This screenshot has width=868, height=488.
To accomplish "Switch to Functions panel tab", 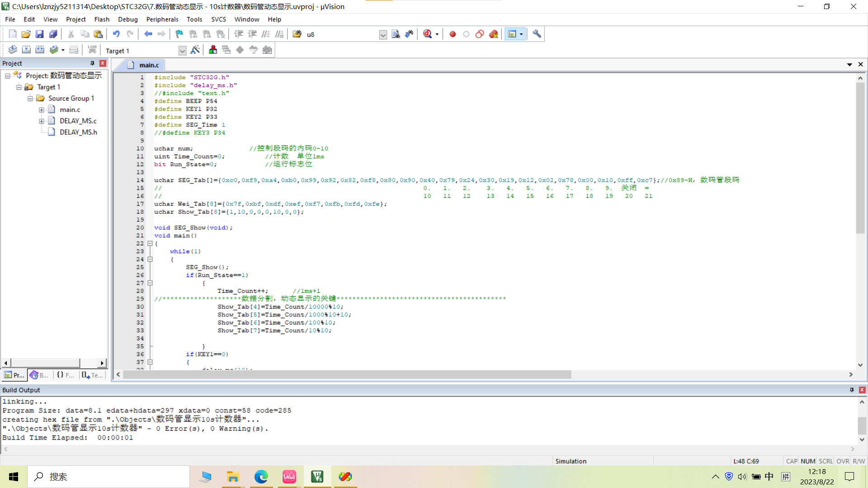I will (66, 375).
